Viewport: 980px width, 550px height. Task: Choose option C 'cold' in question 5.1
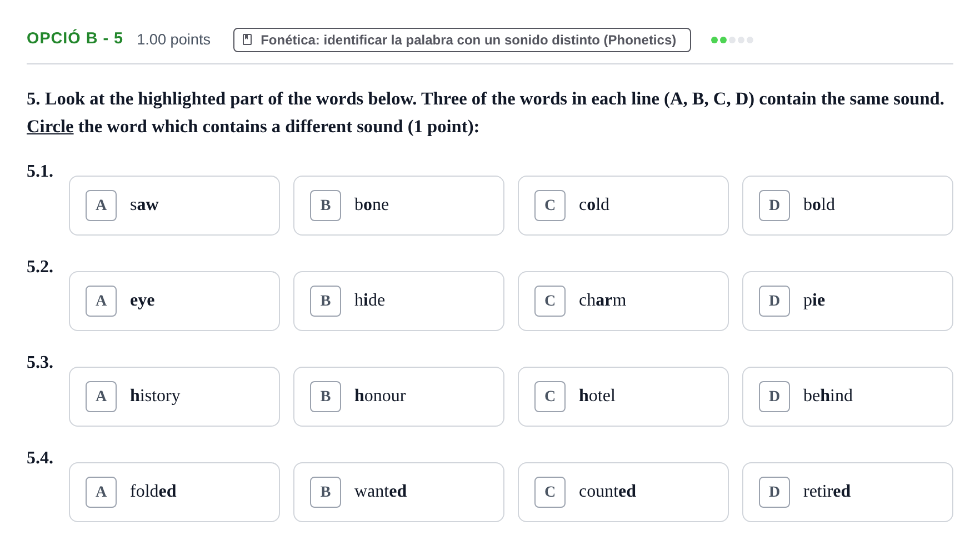tap(623, 206)
